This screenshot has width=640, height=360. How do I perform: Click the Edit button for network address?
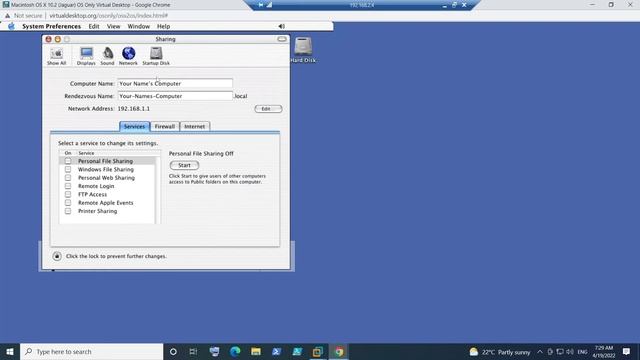point(268,109)
